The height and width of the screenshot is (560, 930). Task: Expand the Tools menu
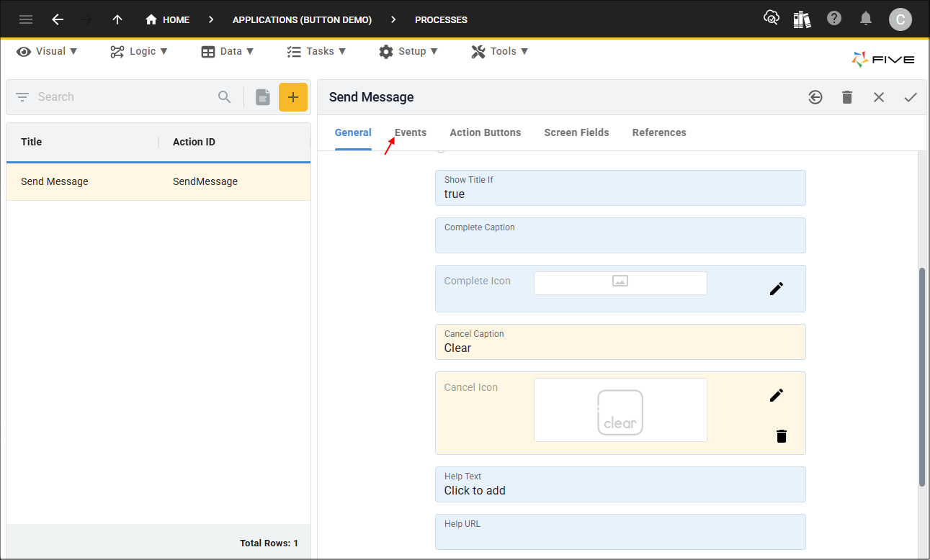tap(500, 51)
